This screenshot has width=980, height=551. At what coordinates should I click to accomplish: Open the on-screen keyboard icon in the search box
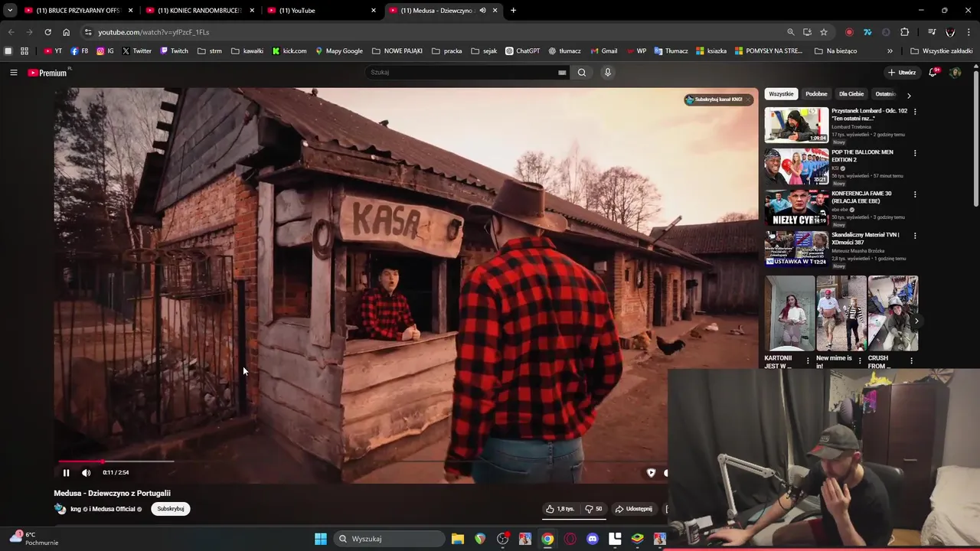[562, 73]
